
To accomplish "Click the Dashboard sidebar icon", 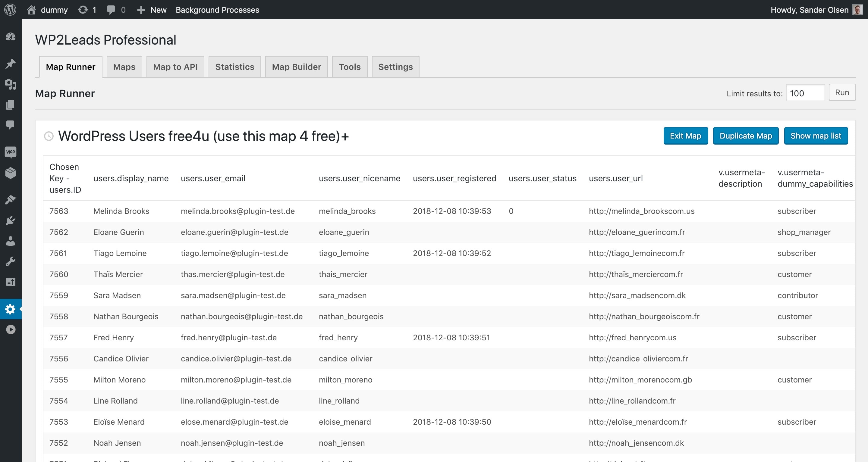I will (11, 37).
